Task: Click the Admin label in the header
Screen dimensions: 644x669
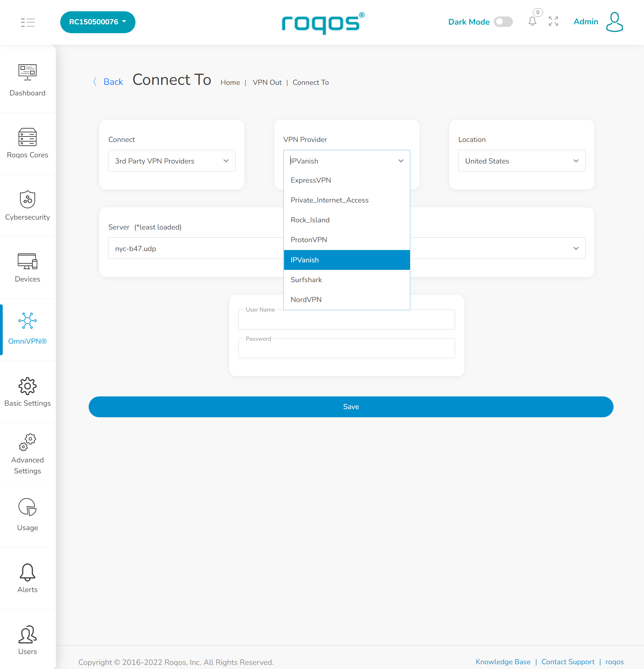Action: point(586,22)
